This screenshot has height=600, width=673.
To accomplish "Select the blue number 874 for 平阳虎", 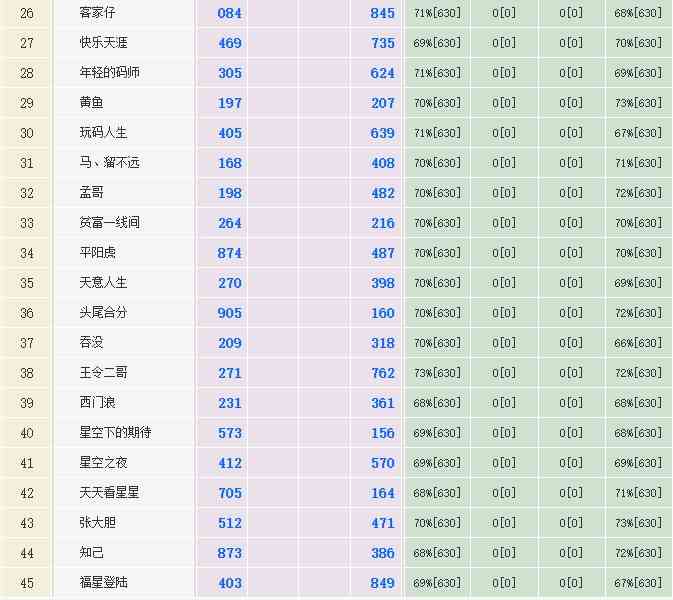I will tap(230, 253).
